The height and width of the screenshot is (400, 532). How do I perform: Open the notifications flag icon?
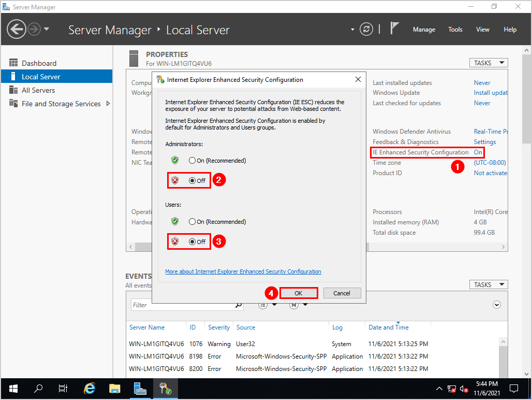[x=394, y=28]
